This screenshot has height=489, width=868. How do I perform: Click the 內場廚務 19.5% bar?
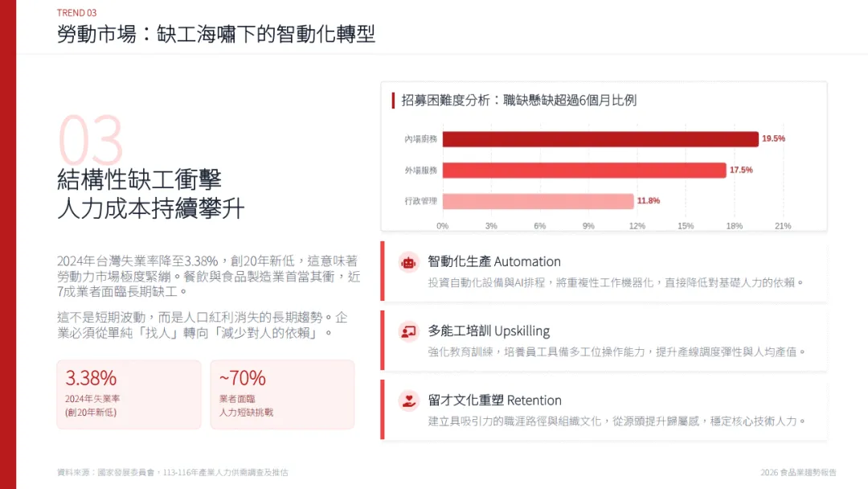pyautogui.click(x=600, y=139)
